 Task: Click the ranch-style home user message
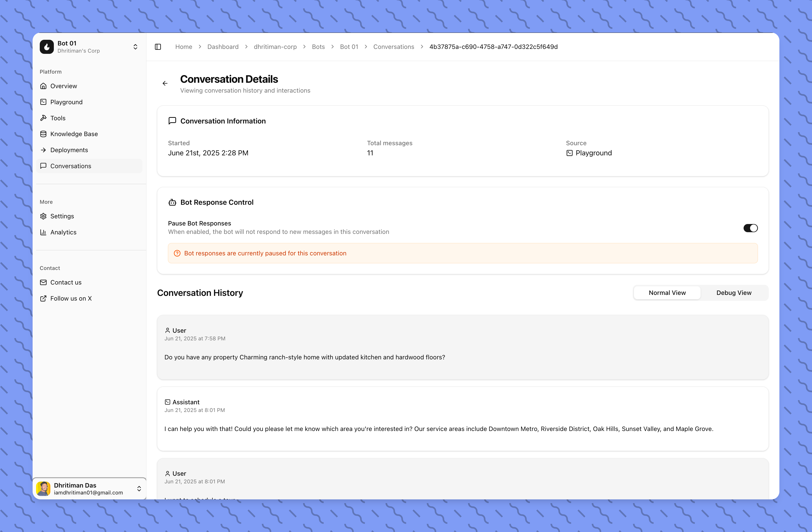pos(305,357)
